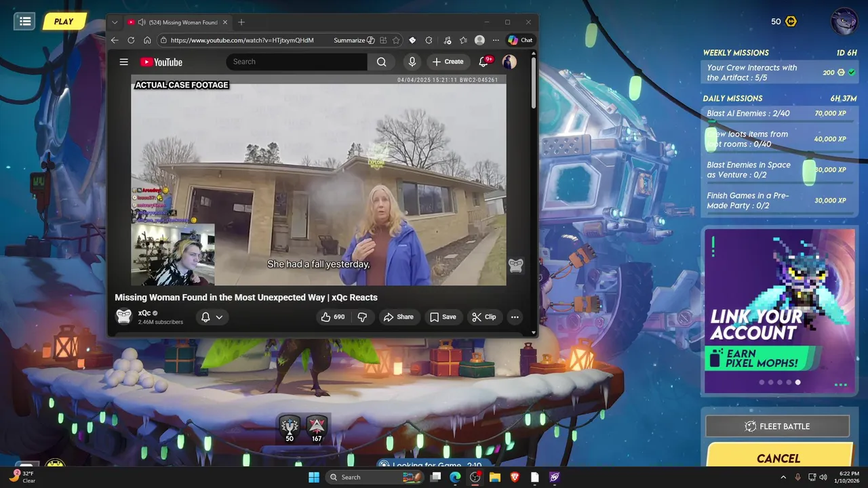Open the volume control in system tray
Viewport: 868px width, 488px height.
(x=823, y=477)
